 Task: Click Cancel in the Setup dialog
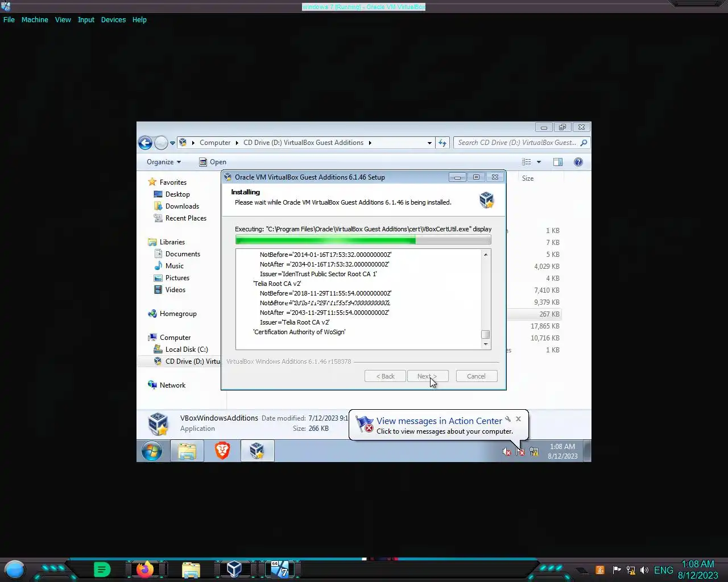click(x=476, y=376)
